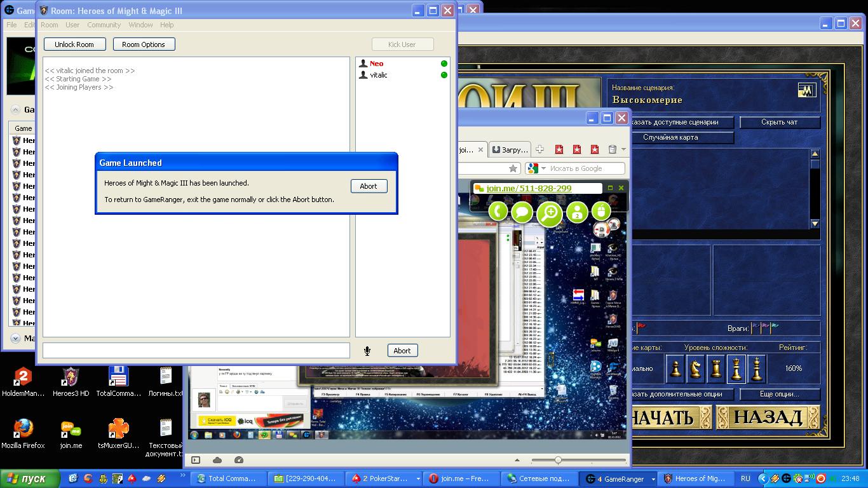Expand the browser tab list arrow
Image resolution: width=868 pixels, height=488 pixels.
[x=624, y=150]
